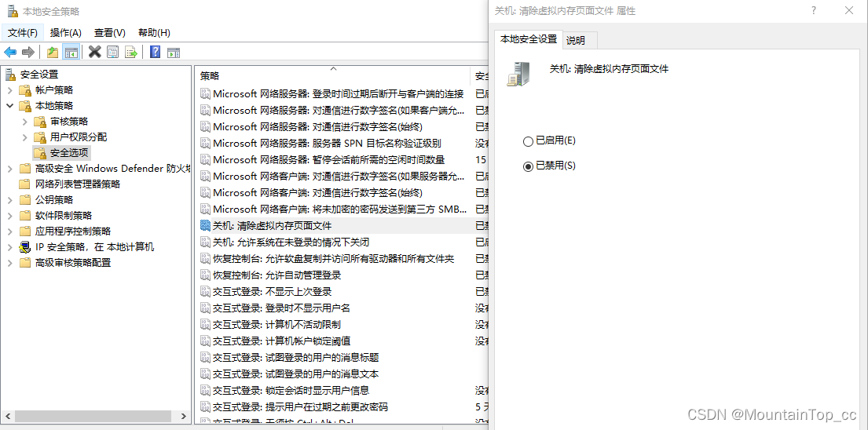Viewport: 868px width, 430px height.
Task: Switch to the 本地安全设置 tab
Action: (x=528, y=39)
